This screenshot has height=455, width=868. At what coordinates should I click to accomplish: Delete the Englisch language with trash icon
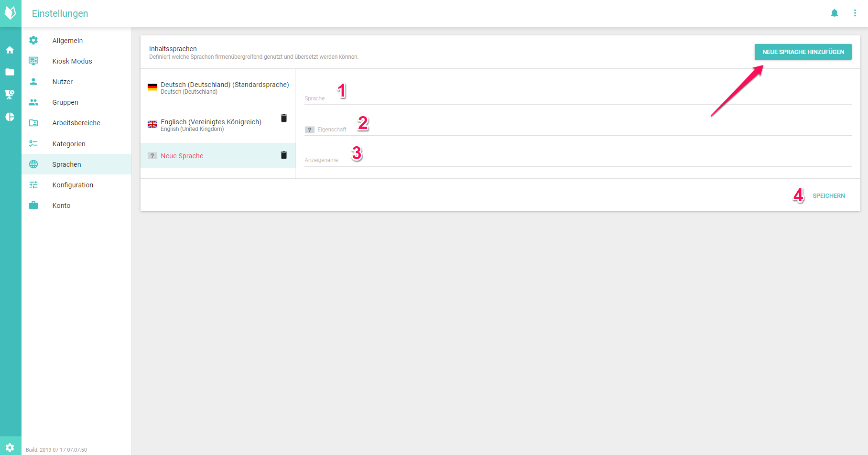point(283,118)
